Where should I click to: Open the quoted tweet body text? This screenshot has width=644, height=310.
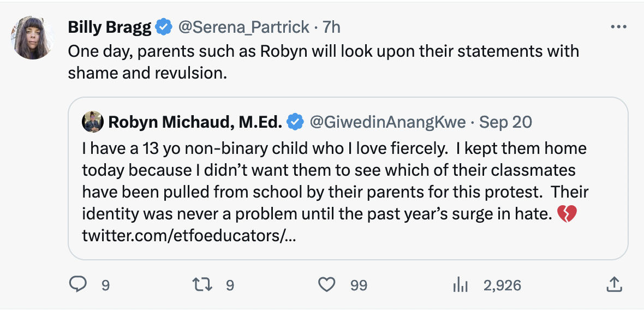tap(327, 180)
